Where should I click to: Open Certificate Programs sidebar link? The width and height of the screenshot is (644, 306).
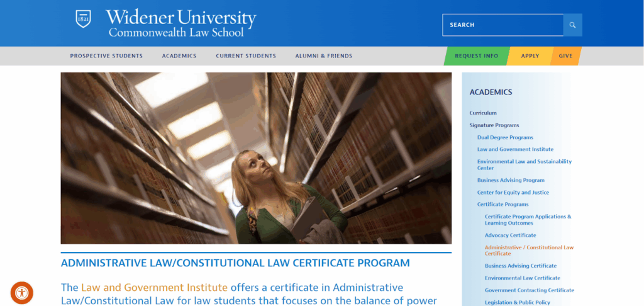502,205
